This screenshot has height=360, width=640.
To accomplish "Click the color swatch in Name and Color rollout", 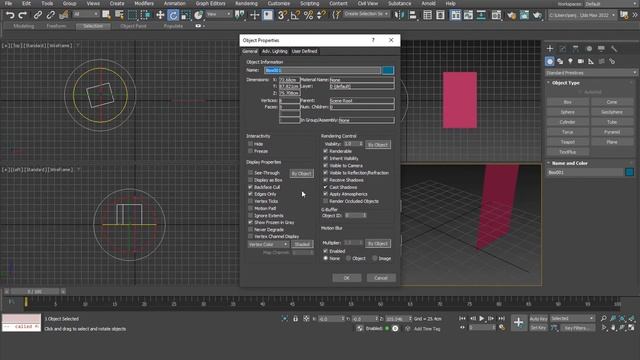I will coord(629,172).
